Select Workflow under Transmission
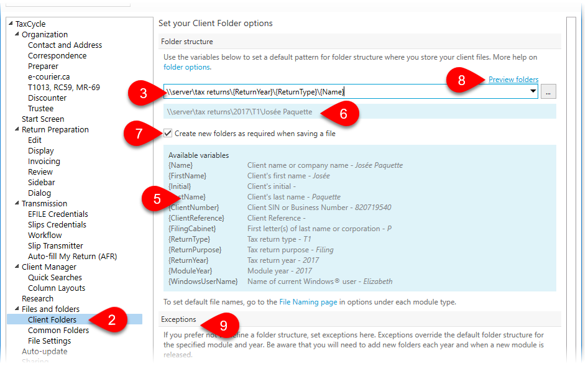The image size is (588, 366). click(x=45, y=235)
